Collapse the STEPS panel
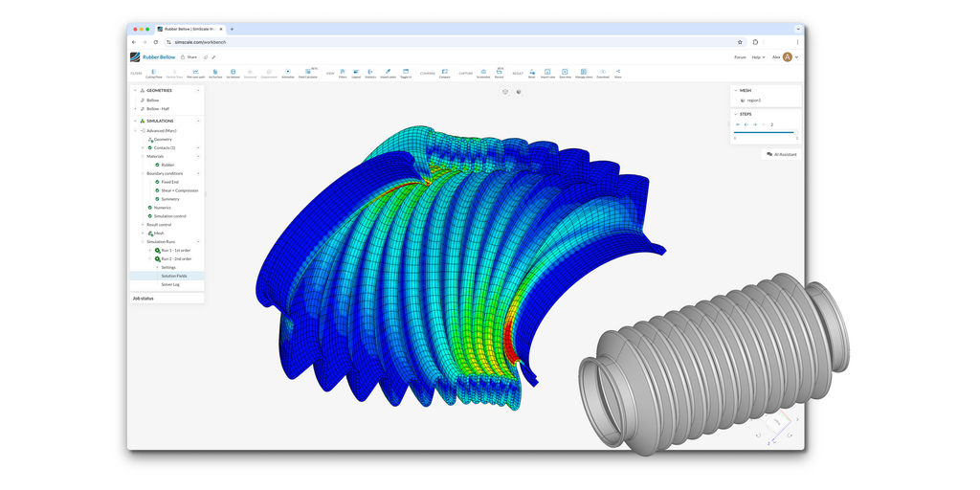 coord(735,114)
